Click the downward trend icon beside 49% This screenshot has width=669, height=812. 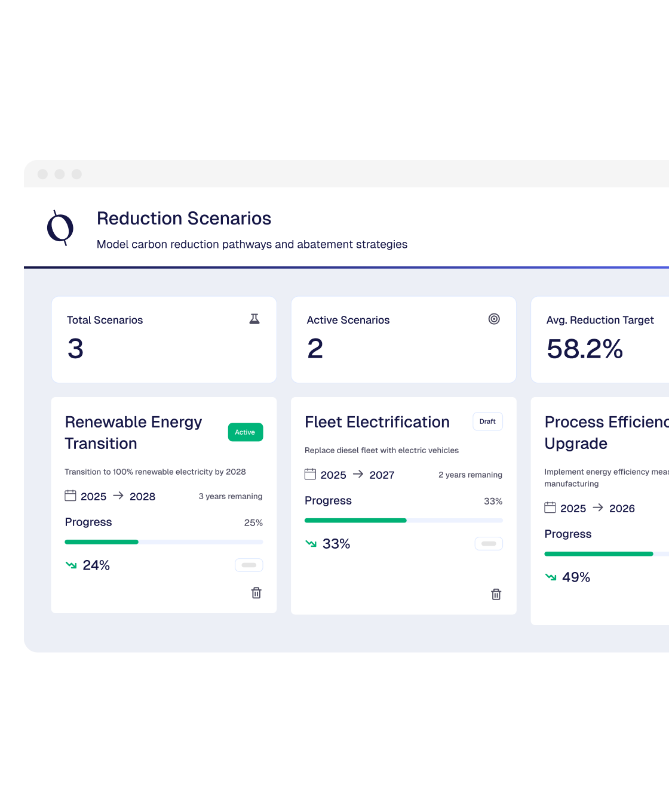point(551,577)
